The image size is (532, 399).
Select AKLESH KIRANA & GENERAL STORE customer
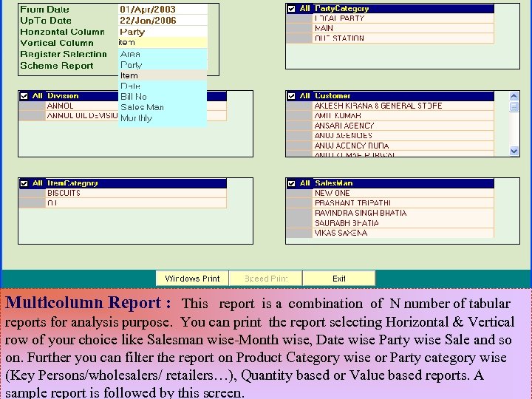point(403,106)
